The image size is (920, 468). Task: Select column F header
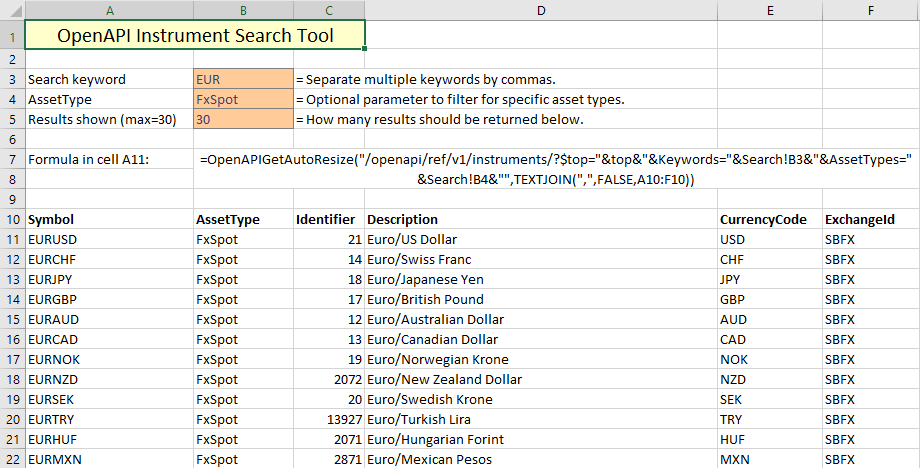coord(871,9)
